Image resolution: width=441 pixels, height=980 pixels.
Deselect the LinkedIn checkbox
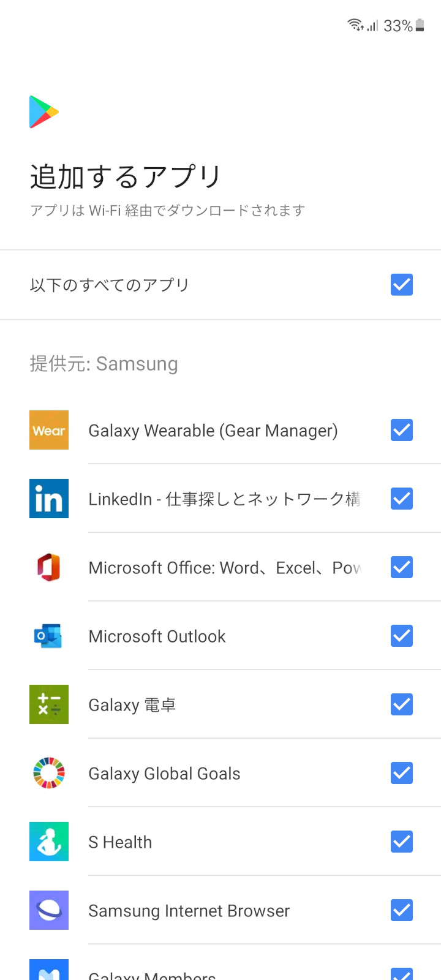click(402, 499)
